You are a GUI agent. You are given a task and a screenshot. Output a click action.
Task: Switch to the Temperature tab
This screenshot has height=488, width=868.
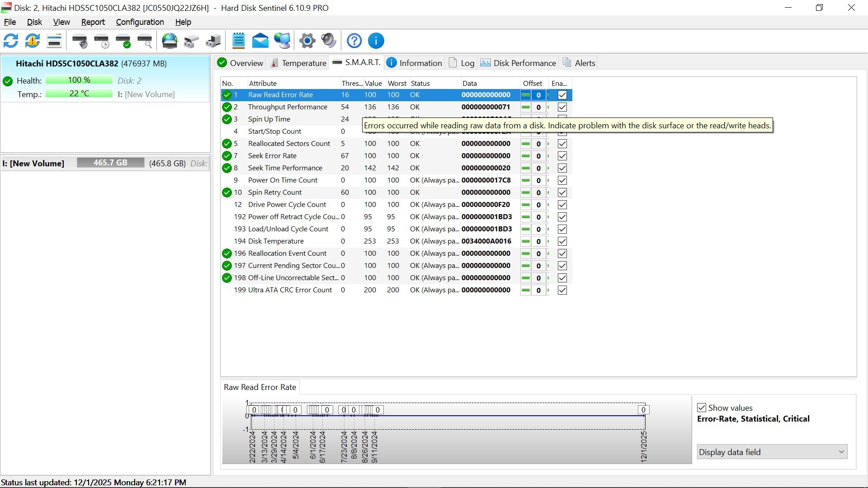[298, 63]
